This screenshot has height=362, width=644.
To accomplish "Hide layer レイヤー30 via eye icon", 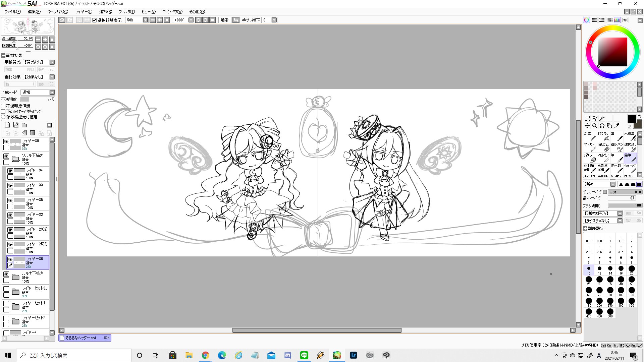I will coord(6,141).
